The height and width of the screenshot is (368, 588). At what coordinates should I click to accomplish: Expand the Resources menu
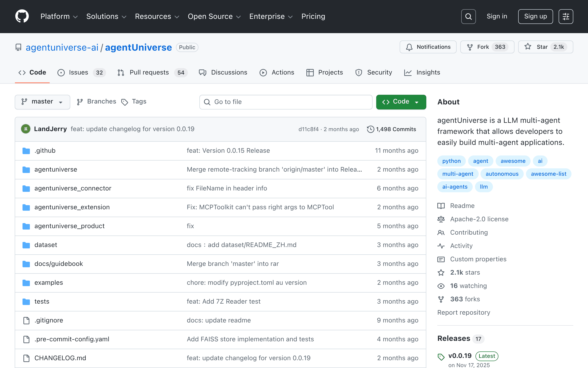coord(157,16)
